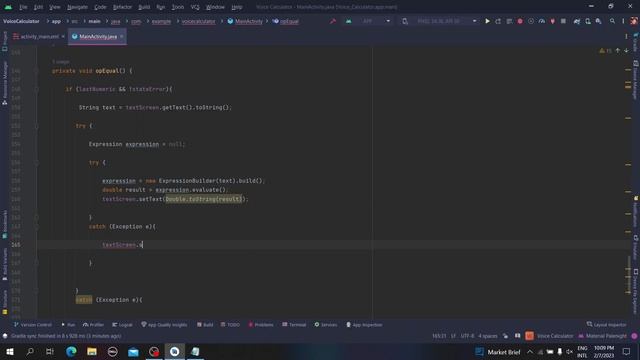
Task: Open the Terminal tool window
Action: pos(294,325)
